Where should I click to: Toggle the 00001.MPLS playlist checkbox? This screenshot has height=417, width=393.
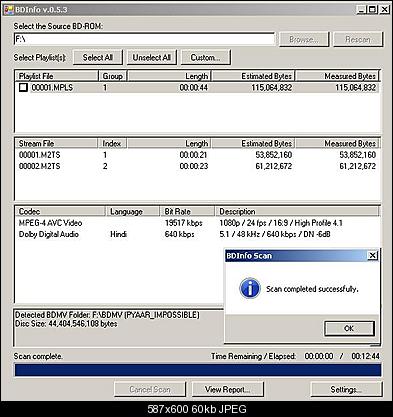click(x=23, y=88)
